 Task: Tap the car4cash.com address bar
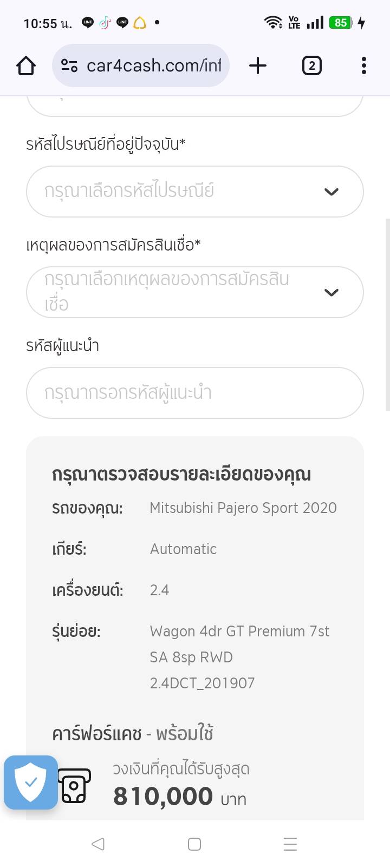154,66
